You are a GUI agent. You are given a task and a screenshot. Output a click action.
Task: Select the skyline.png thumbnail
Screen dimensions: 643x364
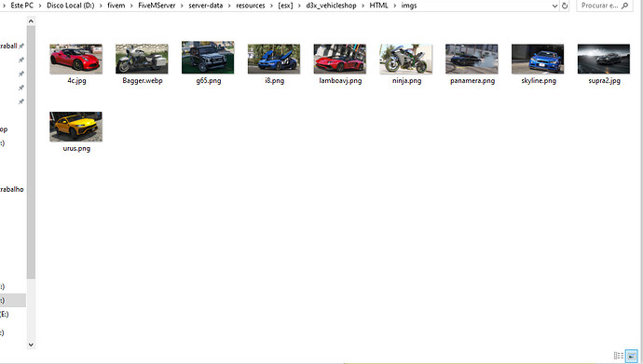[x=538, y=59]
